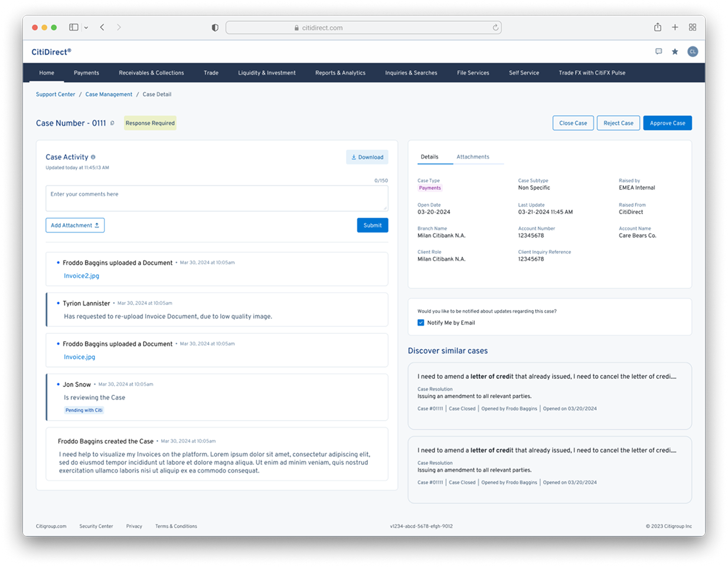Open Terms & Conditions footer link

point(176,526)
